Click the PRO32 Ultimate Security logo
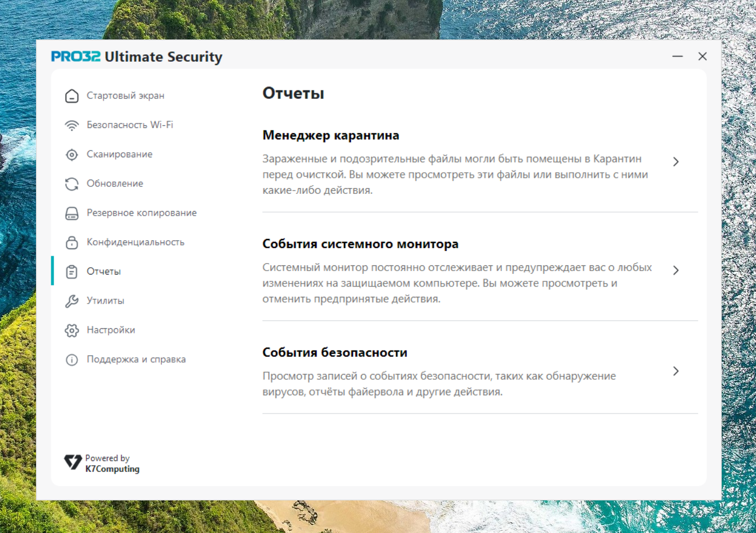 137,57
